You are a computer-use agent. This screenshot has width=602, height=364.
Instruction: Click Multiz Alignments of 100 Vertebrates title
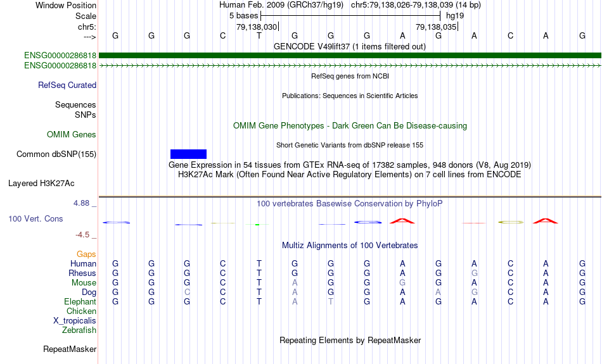click(x=350, y=246)
